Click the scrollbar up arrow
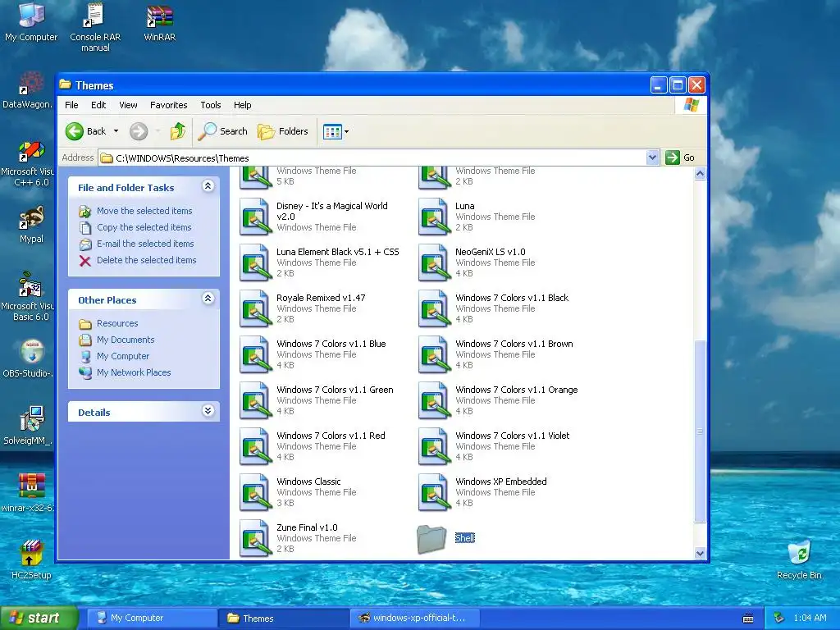The image size is (840, 630). 700,174
